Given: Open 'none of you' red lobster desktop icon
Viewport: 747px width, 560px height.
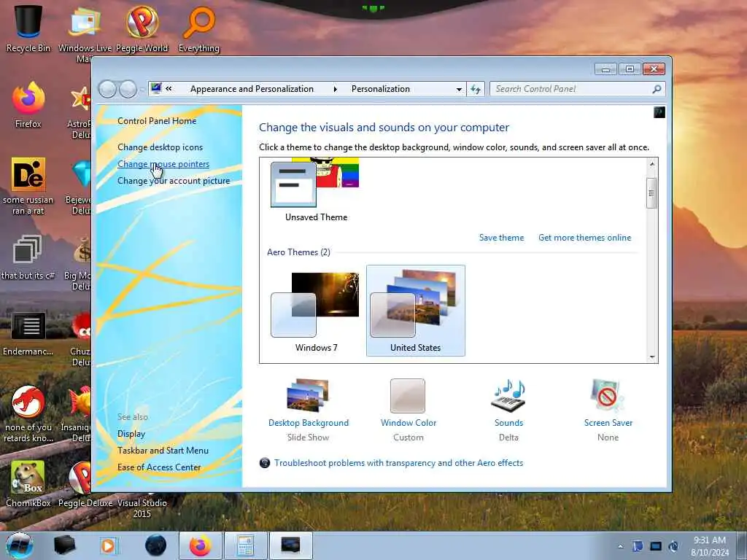Looking at the screenshot, I should 28,413.
